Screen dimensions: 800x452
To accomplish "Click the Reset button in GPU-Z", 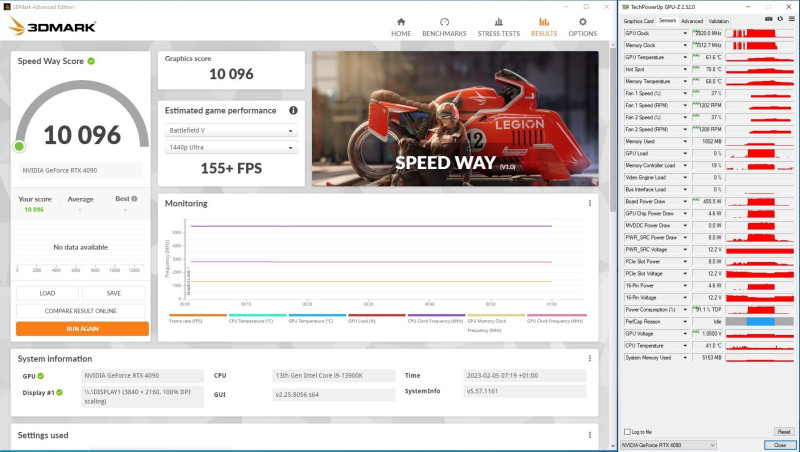I will coord(784,432).
